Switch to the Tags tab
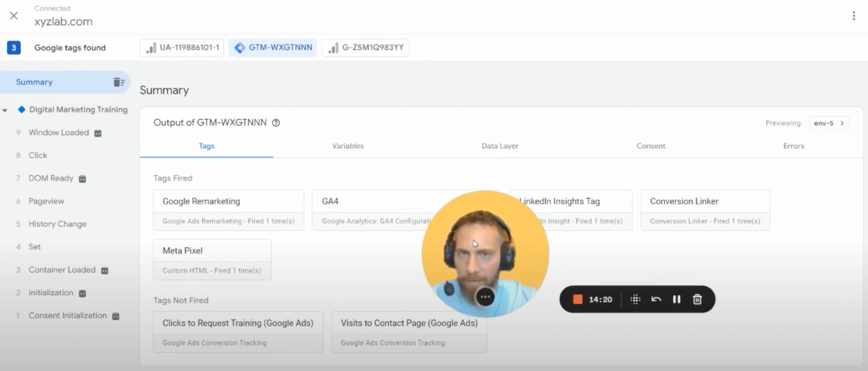 207,146
